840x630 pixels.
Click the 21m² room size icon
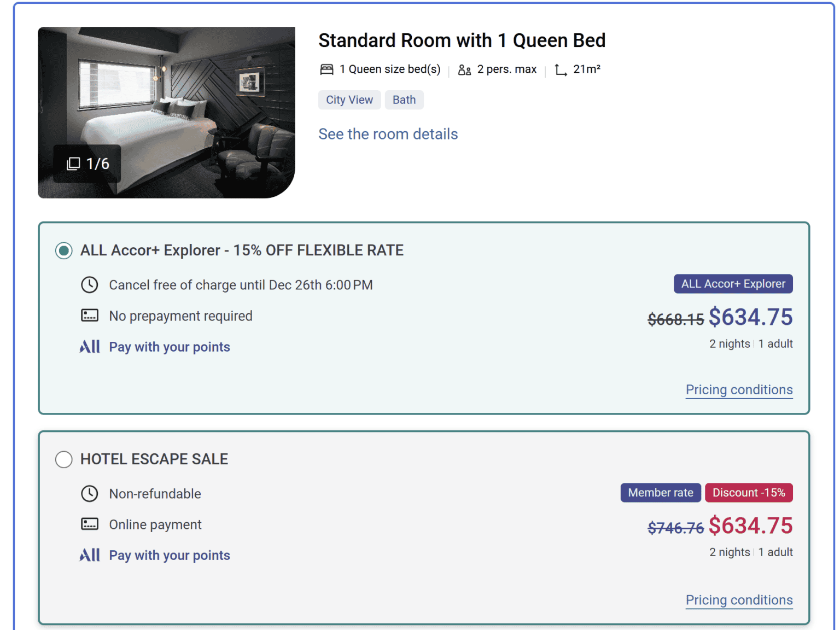559,70
